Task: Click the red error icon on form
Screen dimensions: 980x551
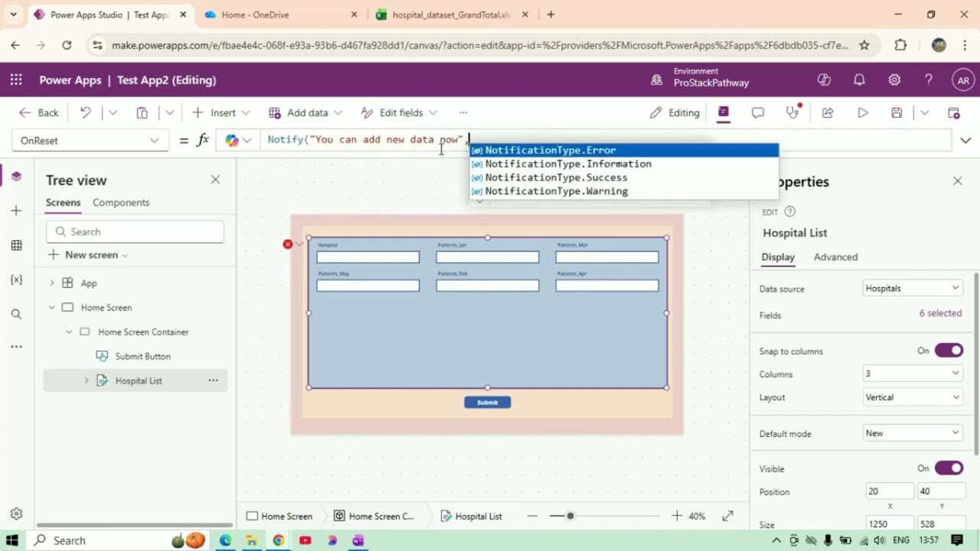Action: (x=287, y=244)
